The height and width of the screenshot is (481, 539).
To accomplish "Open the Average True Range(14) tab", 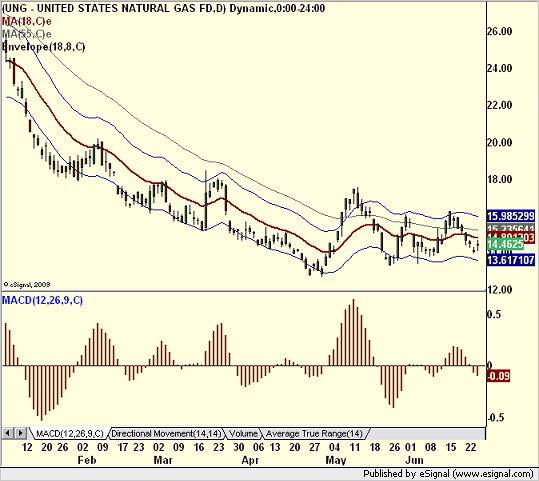I will pyautogui.click(x=315, y=434).
